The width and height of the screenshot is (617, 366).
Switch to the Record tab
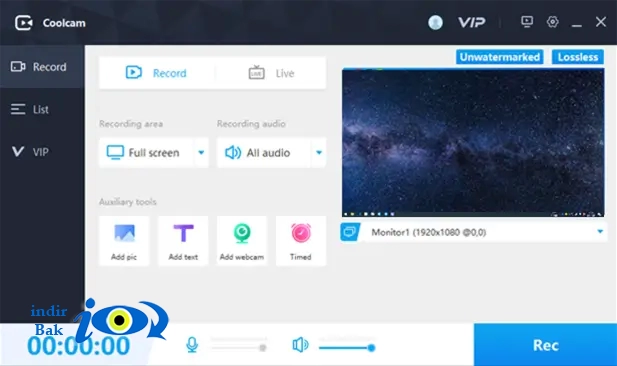[157, 73]
